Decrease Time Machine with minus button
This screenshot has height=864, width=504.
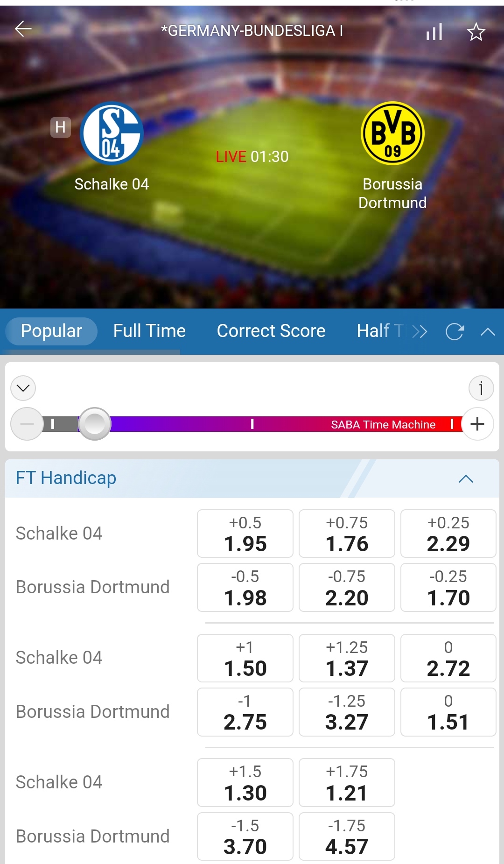pyautogui.click(x=27, y=424)
